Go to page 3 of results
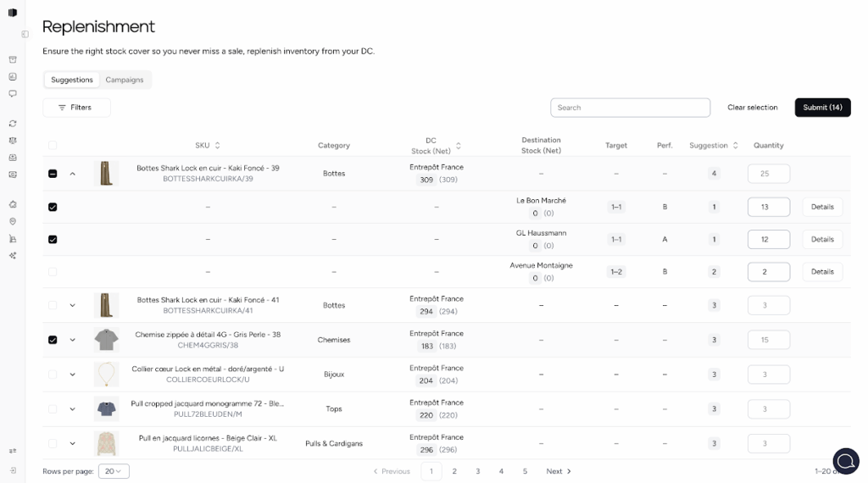 click(x=477, y=471)
